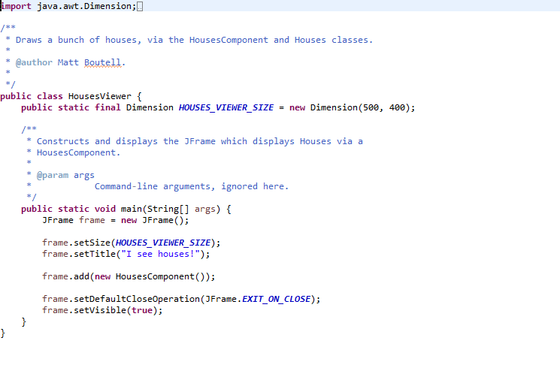Screen dimensions: 560x392
Task: Click the word 'import' on the first line
Action: [16, 7]
